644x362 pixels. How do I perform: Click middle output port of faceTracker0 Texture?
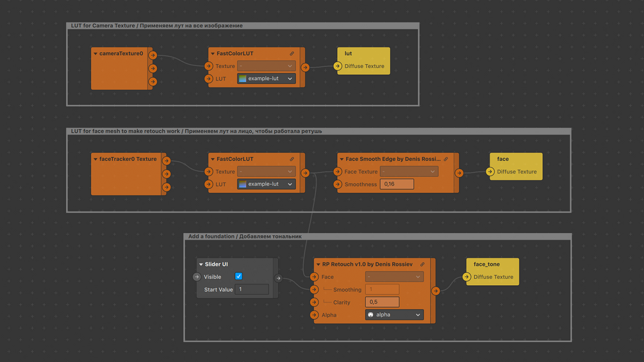coord(167,174)
